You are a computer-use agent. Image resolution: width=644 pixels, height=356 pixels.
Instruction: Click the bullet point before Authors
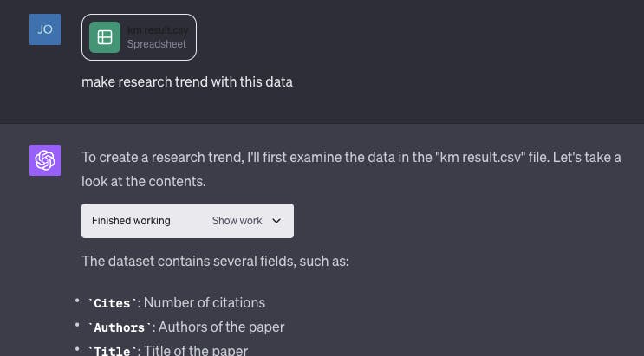[77, 327]
